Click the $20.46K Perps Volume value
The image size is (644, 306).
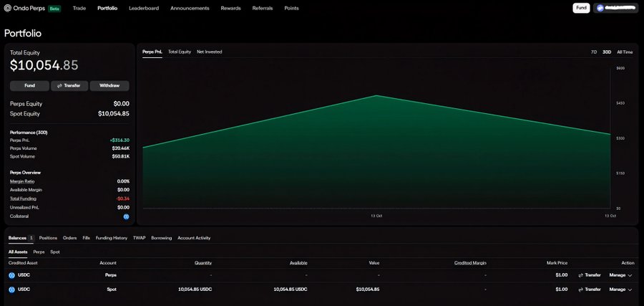tap(121, 148)
